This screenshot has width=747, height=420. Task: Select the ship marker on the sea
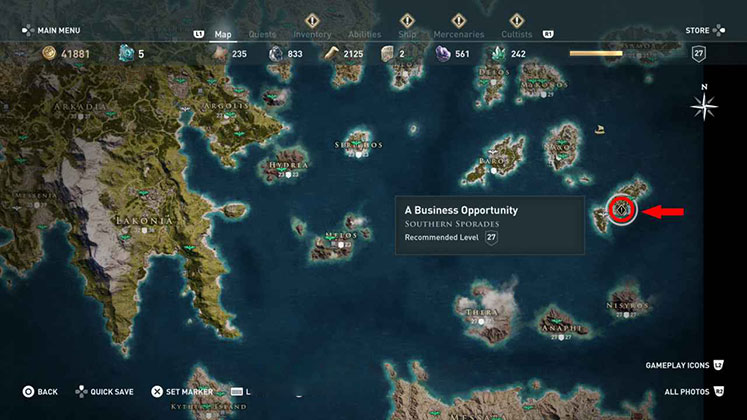[x=600, y=129]
